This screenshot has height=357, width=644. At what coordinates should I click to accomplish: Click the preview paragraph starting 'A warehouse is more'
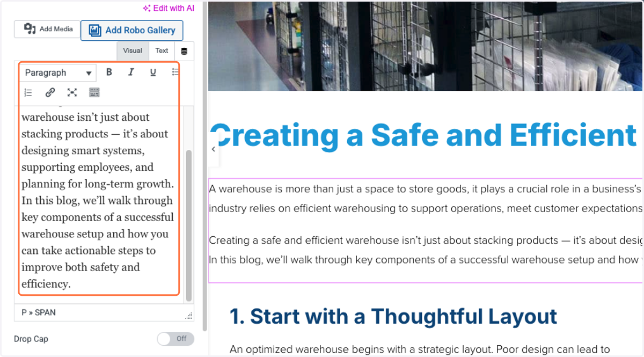click(426, 199)
